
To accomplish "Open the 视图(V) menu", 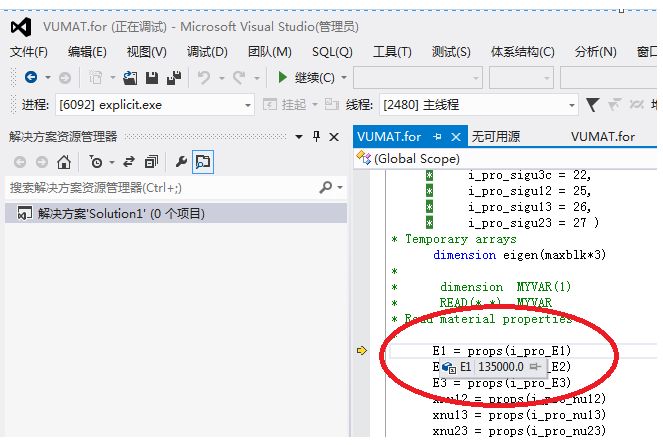I will [147, 52].
